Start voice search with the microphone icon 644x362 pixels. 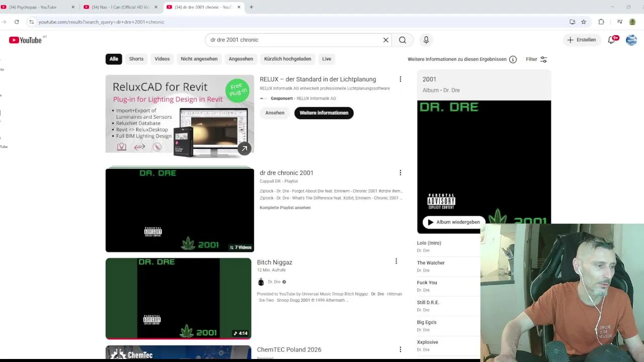[426, 40]
